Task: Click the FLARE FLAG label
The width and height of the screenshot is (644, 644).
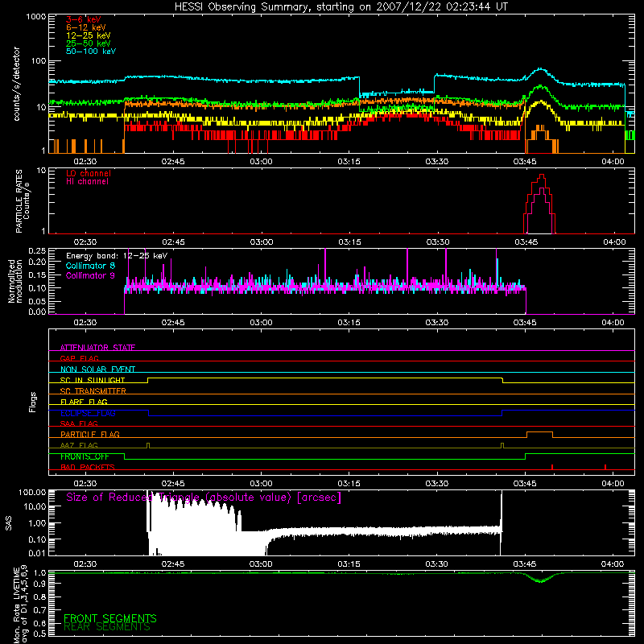Action: tap(84, 402)
